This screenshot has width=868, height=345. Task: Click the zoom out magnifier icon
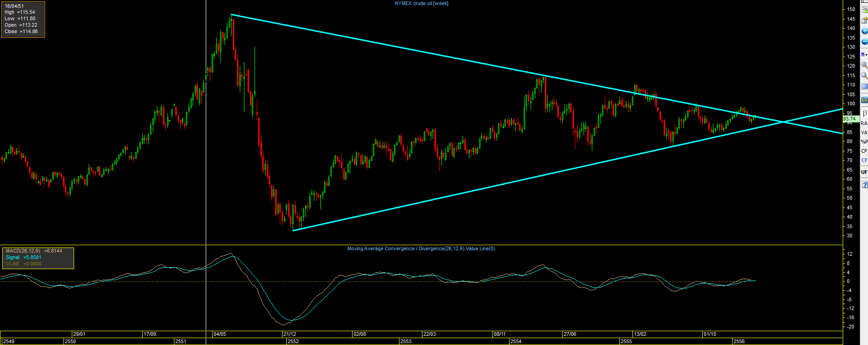(864, 75)
